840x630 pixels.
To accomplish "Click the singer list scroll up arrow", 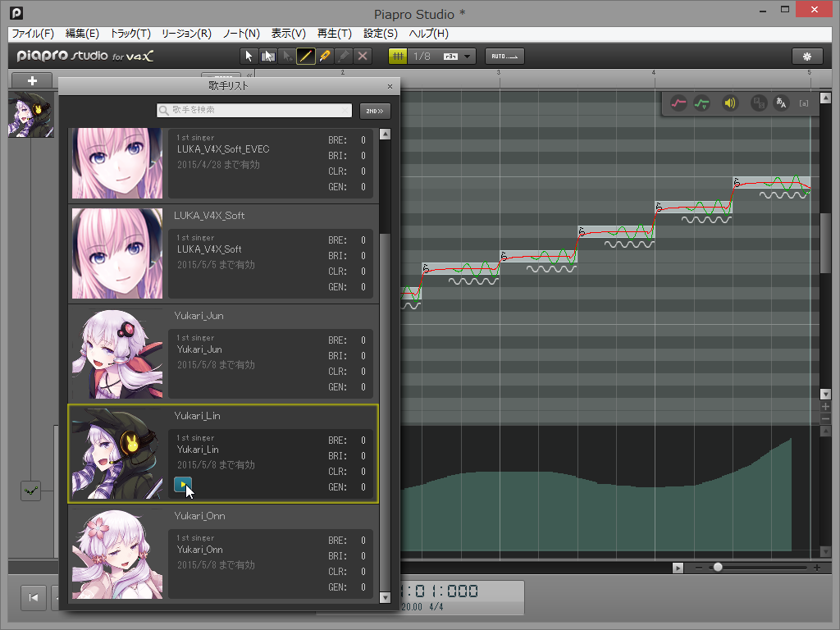I will point(385,134).
